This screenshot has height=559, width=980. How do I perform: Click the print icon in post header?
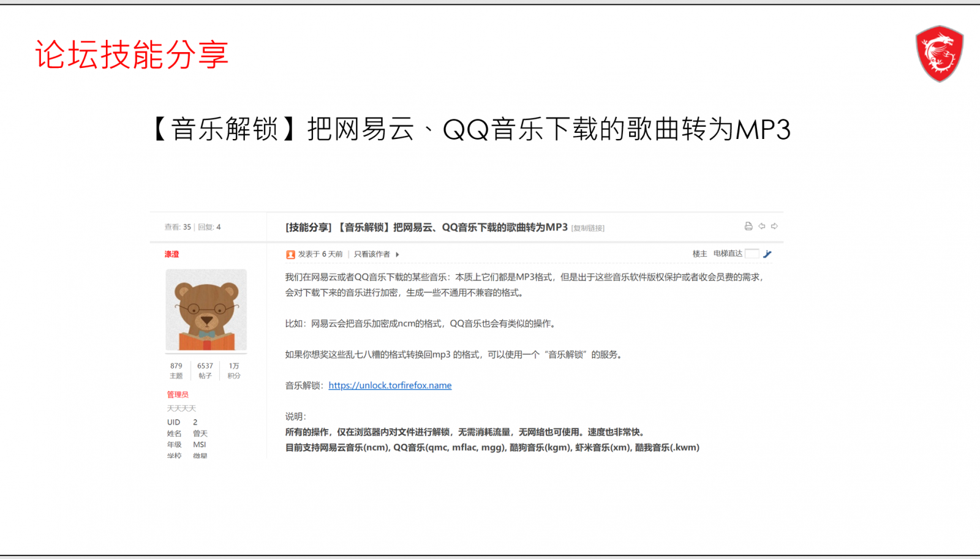click(x=748, y=226)
